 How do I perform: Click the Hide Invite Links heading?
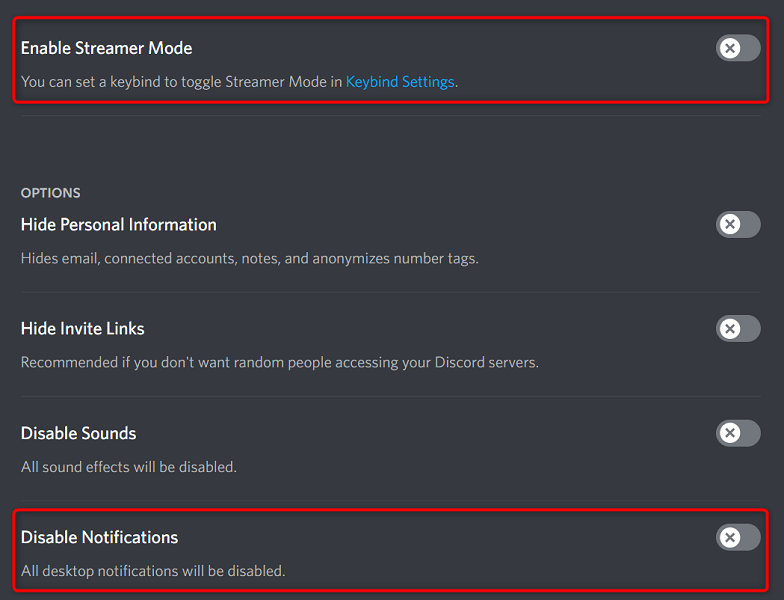[82, 328]
